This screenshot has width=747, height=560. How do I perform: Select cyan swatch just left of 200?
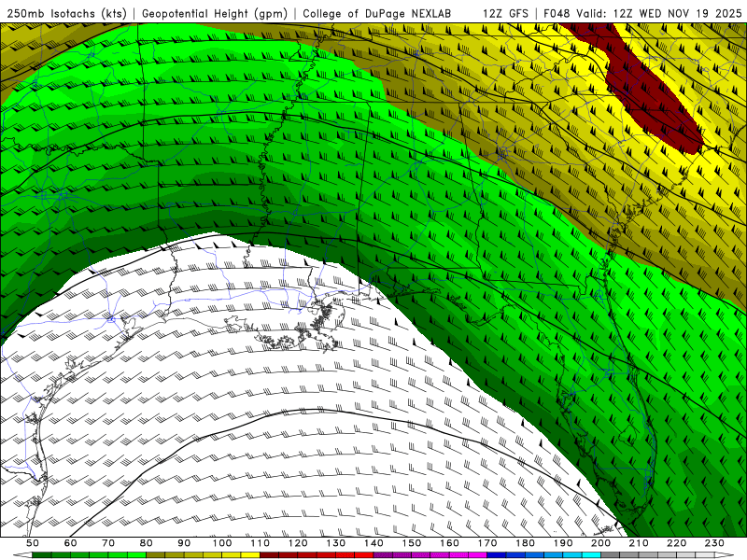(591, 555)
